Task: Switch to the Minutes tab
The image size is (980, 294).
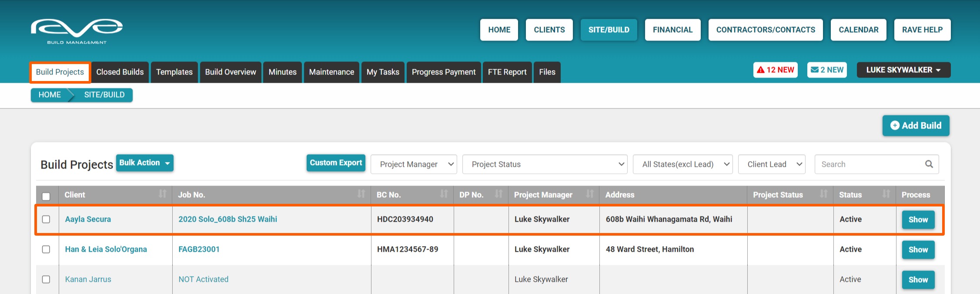Action: (282, 72)
